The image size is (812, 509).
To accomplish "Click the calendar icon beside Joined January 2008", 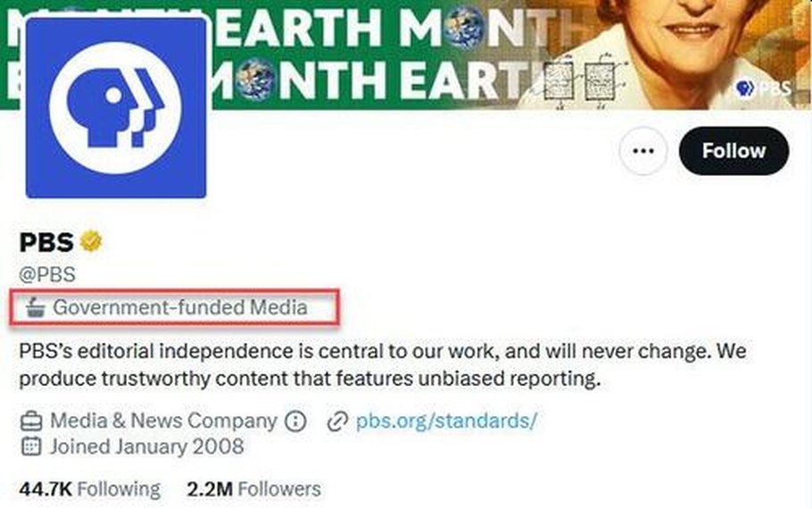I will (31, 446).
